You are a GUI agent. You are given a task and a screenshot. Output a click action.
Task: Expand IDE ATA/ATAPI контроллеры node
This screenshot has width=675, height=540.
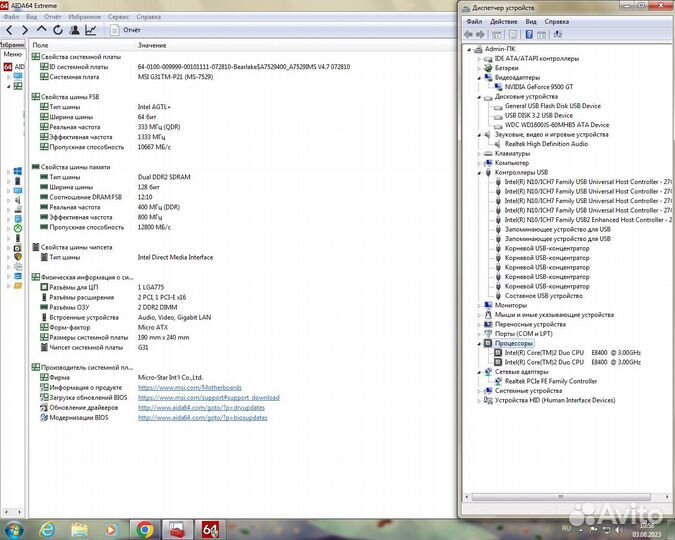[x=479, y=59]
